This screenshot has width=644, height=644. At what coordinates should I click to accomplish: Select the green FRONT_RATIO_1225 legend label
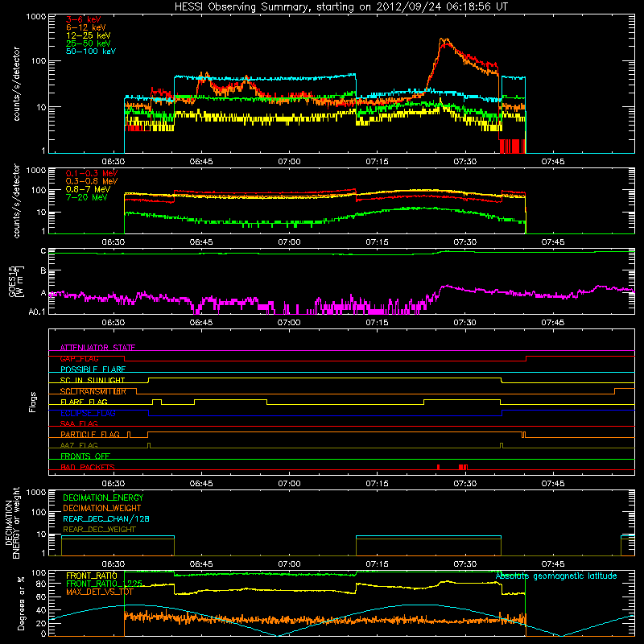[104, 584]
